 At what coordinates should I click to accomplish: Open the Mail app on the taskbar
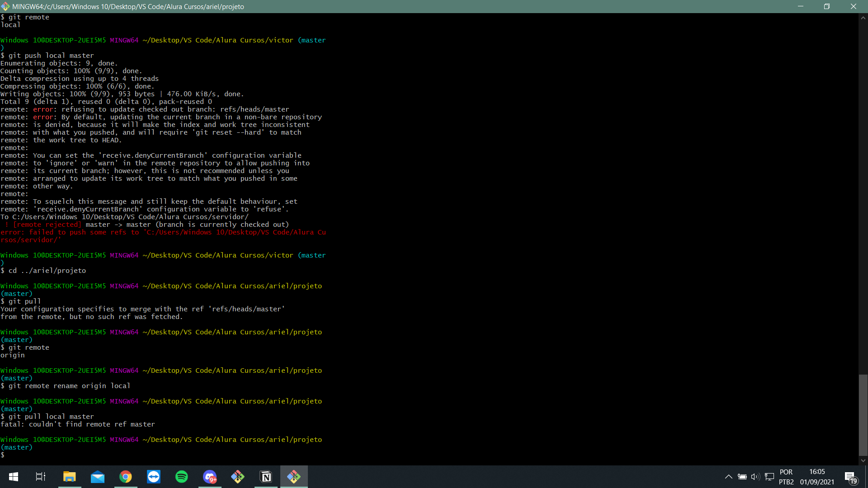(97, 477)
